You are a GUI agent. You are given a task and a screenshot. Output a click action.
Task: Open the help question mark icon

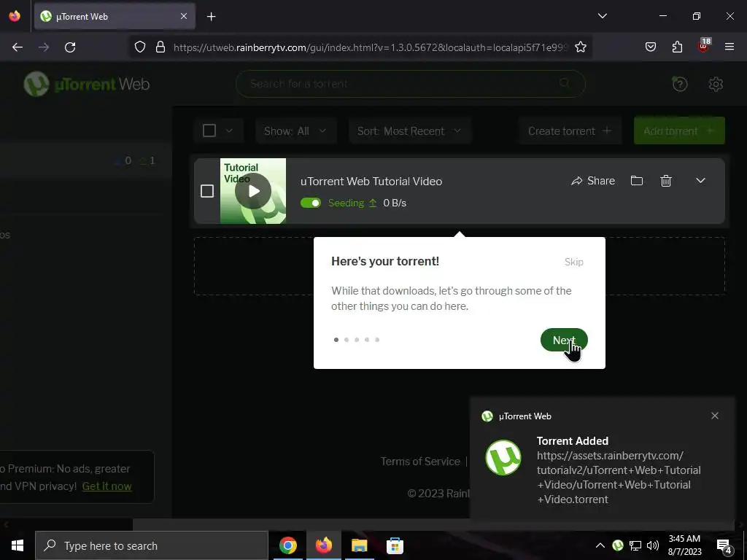[x=679, y=84]
